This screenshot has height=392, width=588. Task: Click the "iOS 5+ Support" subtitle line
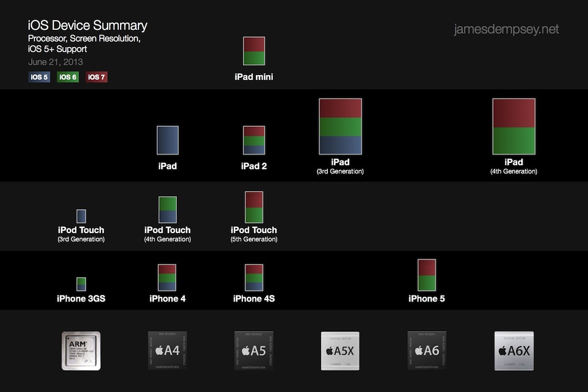57,49
